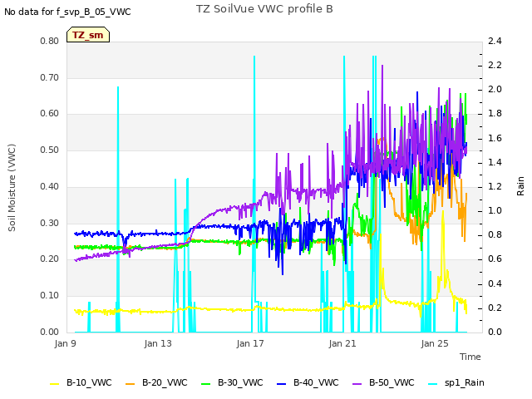532x399 pixels.
Task: Click the 1.0 right axis value
Action: click(495, 210)
